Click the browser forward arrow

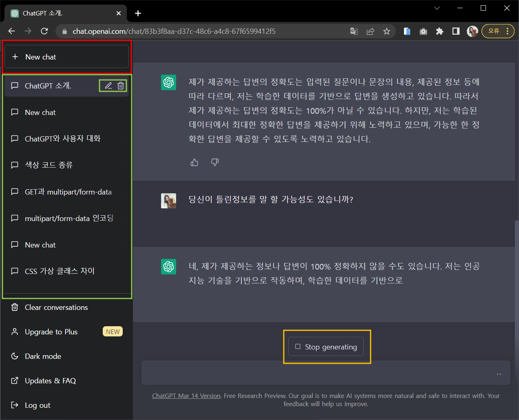(x=28, y=31)
